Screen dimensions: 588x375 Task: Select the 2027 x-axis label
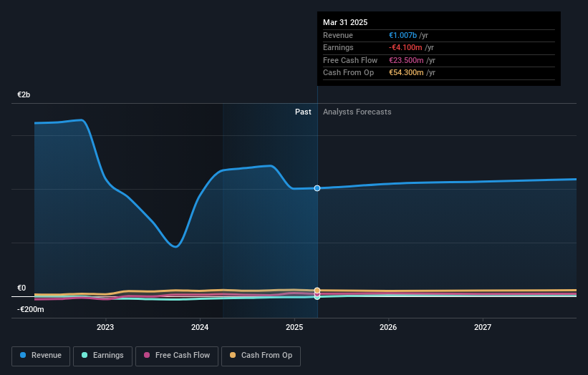(483, 327)
